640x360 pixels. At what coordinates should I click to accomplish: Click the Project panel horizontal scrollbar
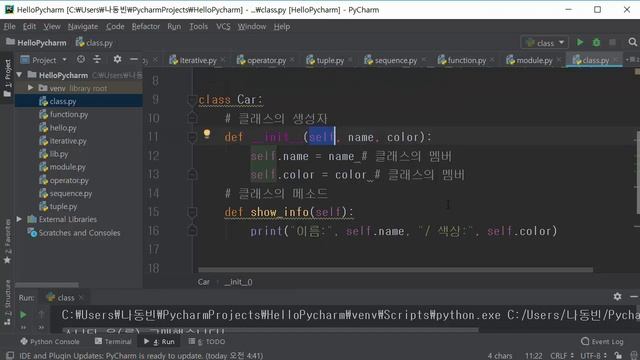(47, 284)
